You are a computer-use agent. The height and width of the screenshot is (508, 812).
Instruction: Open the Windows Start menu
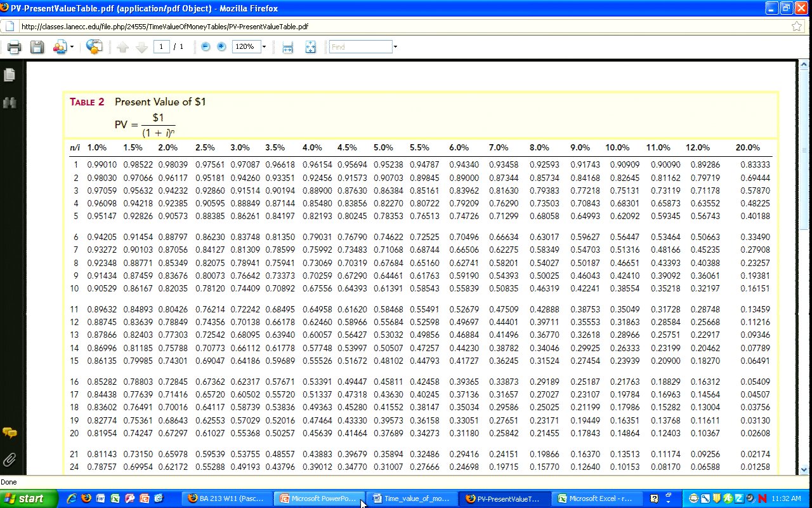tap(23, 498)
